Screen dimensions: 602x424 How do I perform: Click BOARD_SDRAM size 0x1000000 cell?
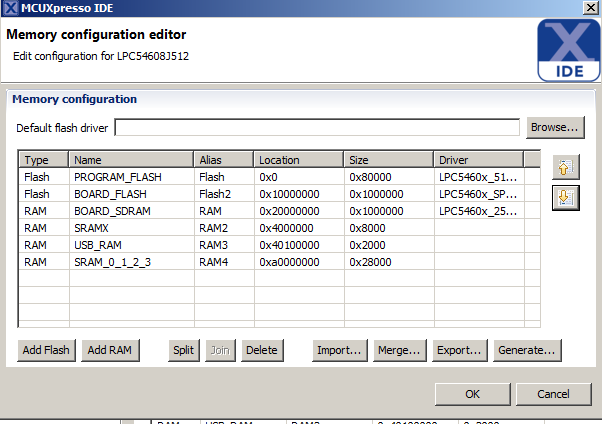click(389, 211)
